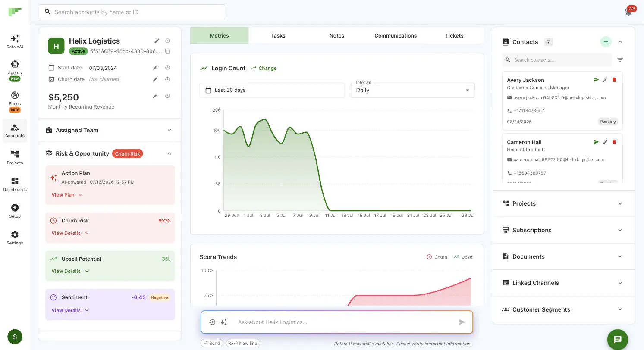
Task: Open the support chat bubble
Action: [x=617, y=339]
